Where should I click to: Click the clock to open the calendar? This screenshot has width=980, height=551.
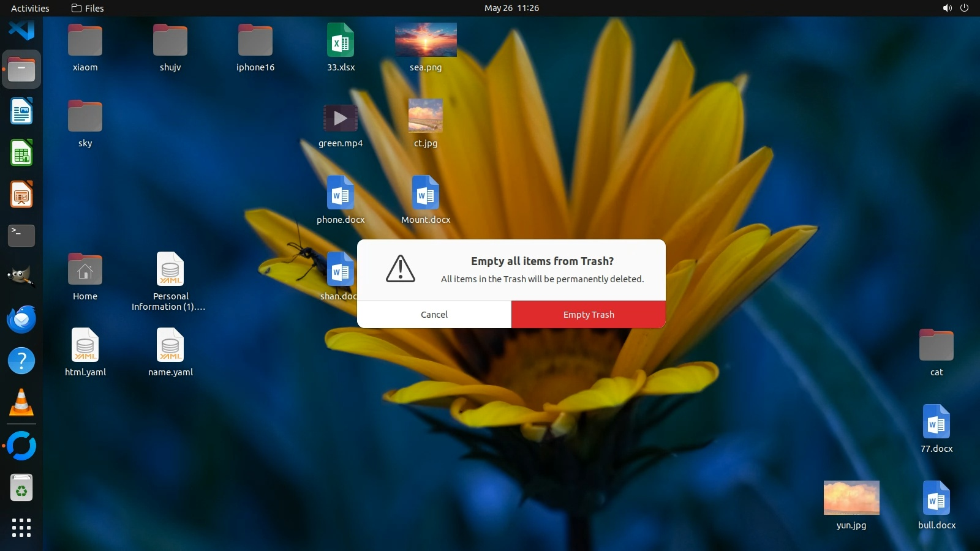tap(511, 8)
